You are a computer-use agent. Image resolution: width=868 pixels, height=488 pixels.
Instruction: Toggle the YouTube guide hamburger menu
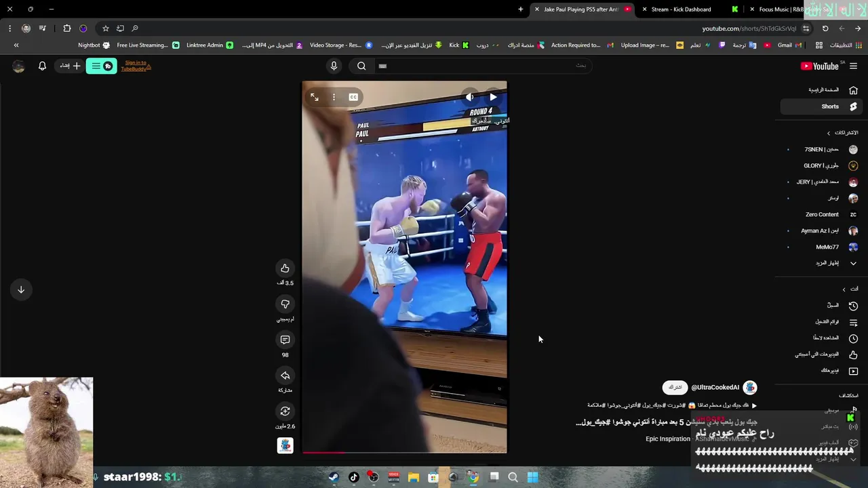[853, 66]
